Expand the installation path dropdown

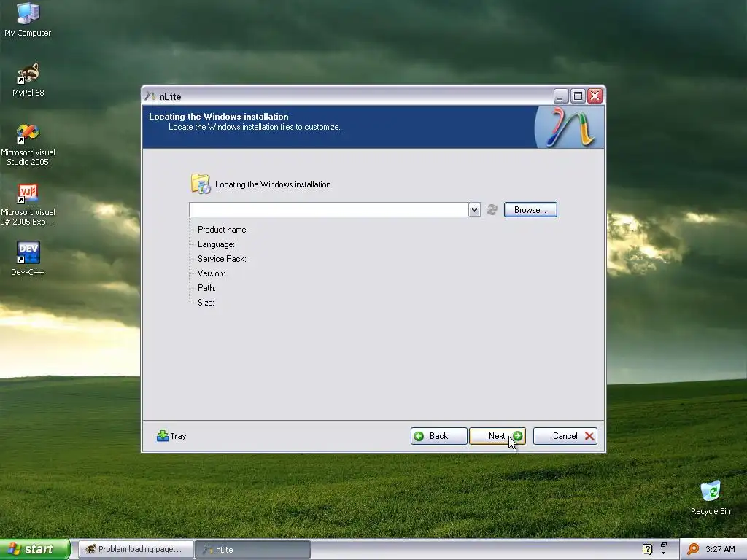474,209
